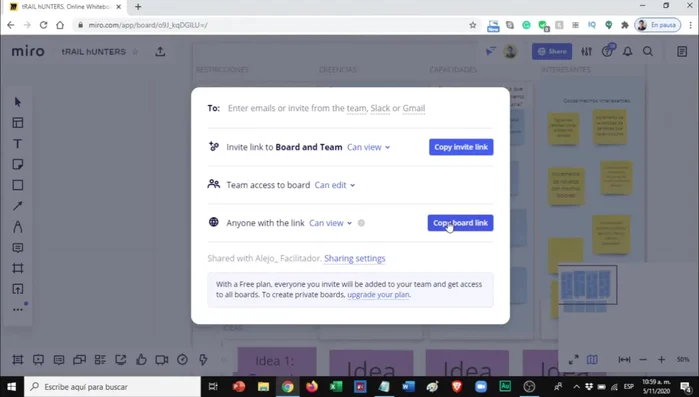Image resolution: width=699 pixels, height=397 pixels.
Task: Select the Text tool
Action: pyautogui.click(x=17, y=143)
